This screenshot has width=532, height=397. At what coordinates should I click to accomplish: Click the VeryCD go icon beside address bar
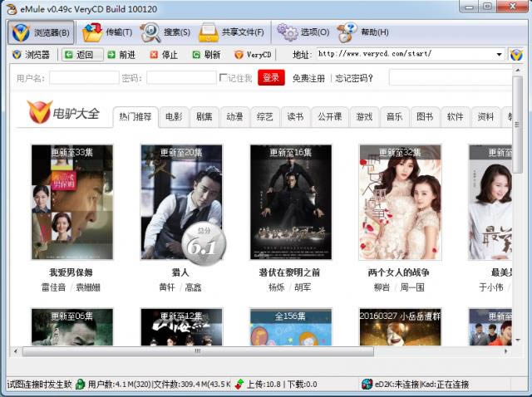(x=516, y=55)
